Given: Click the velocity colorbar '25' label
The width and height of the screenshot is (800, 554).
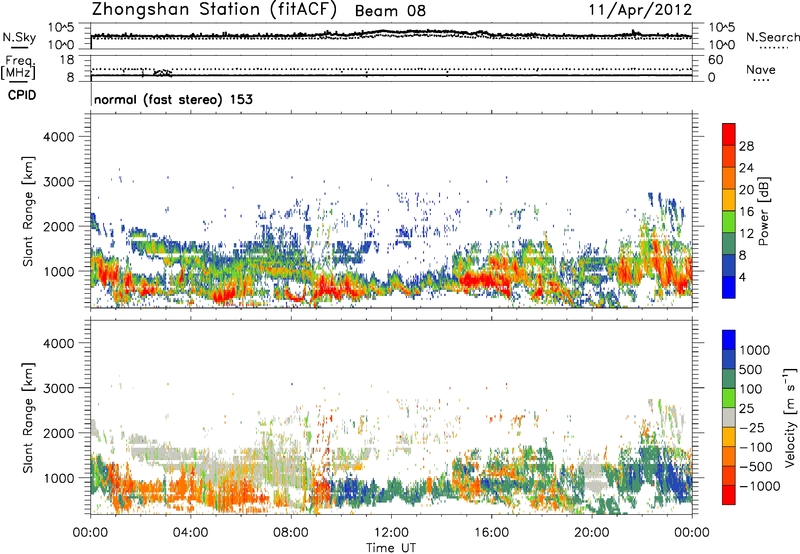Looking at the screenshot, I should (x=747, y=409).
